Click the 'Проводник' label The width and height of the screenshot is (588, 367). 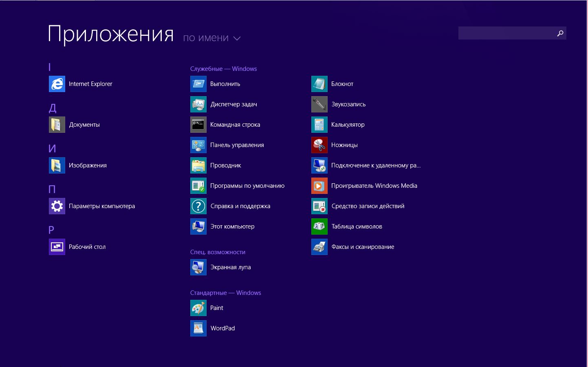tap(226, 165)
